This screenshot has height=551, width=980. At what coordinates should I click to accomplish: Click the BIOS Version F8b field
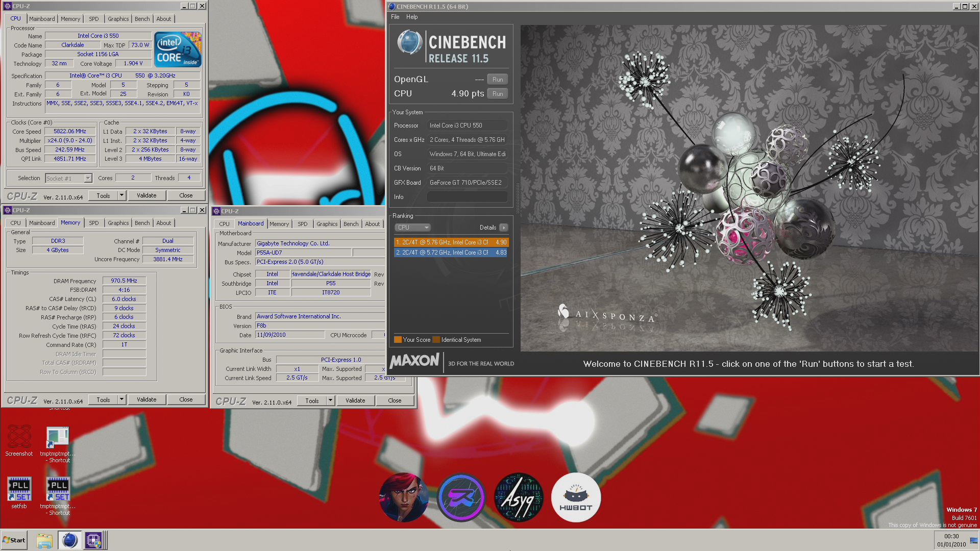320,325
